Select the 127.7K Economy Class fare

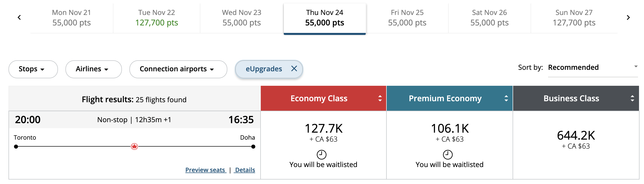[x=323, y=132]
